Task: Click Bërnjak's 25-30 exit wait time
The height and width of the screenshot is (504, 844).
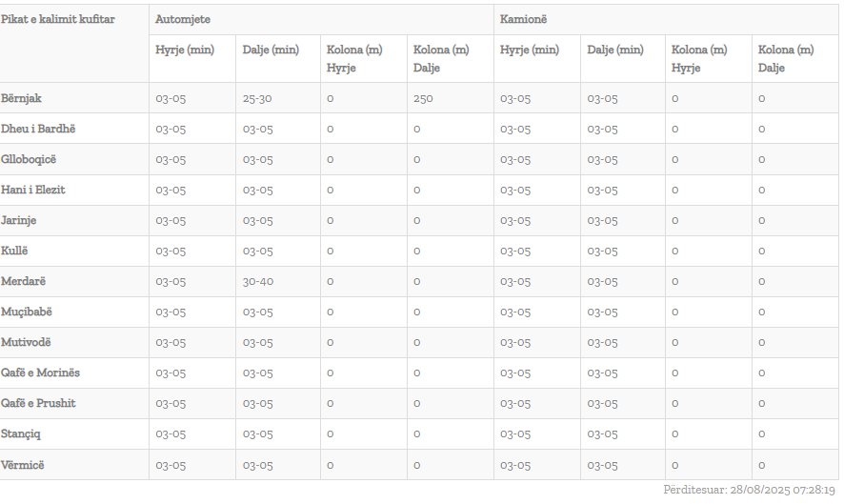Action: (x=258, y=98)
